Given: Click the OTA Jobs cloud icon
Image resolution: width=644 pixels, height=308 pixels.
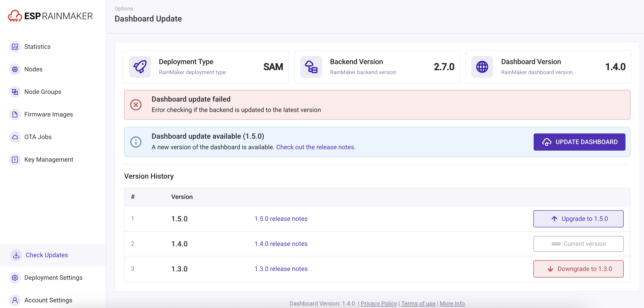Looking at the screenshot, I should (x=15, y=137).
